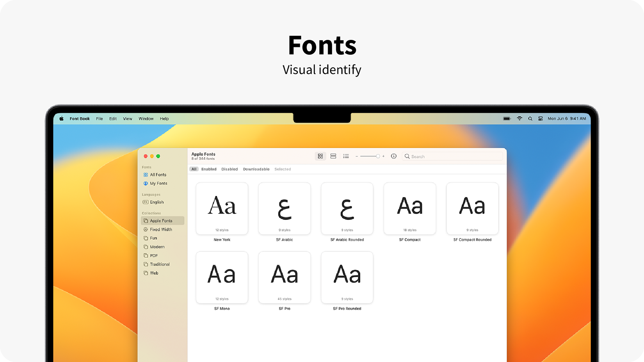Click the Web collection icon
Screen dimensions: 644x362
point(146,273)
